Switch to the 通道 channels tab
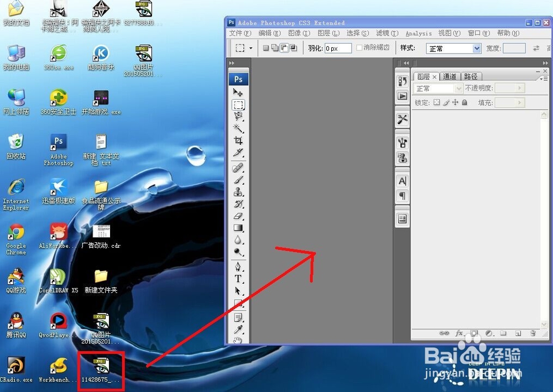 pos(450,76)
